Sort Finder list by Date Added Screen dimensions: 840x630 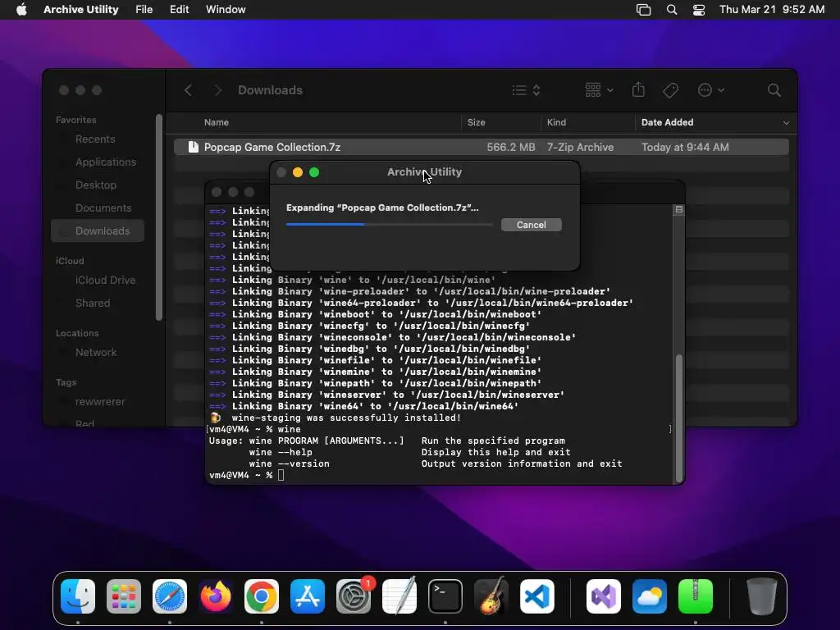click(668, 123)
